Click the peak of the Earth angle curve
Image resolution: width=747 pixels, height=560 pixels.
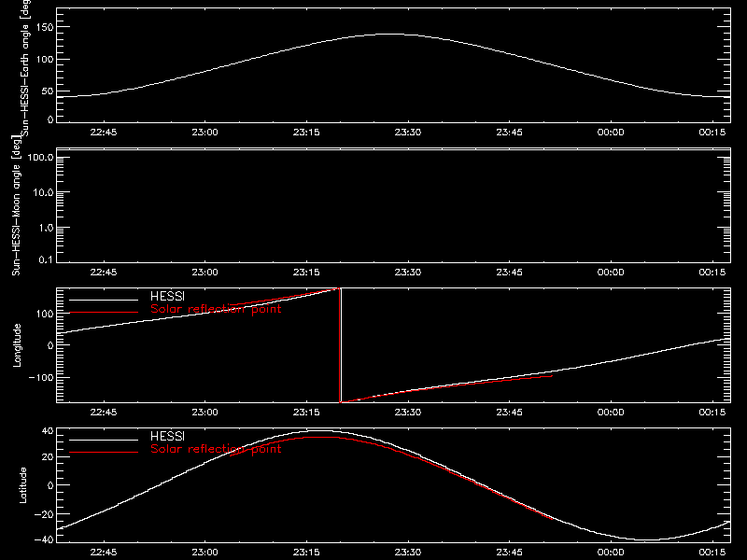coord(392,34)
